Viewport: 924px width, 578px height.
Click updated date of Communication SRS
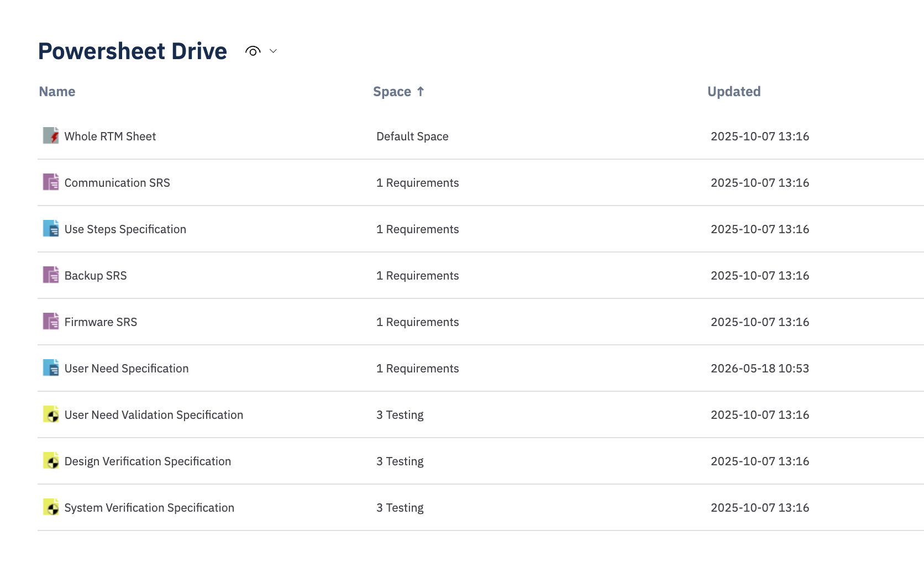pyautogui.click(x=760, y=183)
